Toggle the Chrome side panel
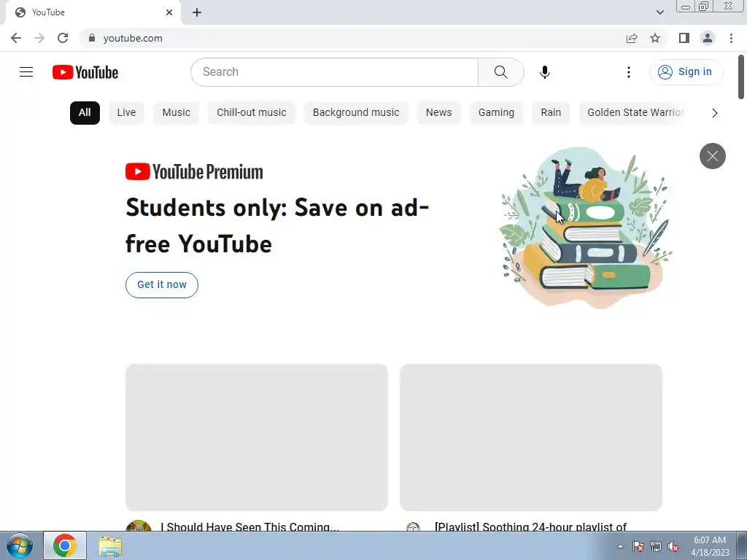 click(x=684, y=38)
